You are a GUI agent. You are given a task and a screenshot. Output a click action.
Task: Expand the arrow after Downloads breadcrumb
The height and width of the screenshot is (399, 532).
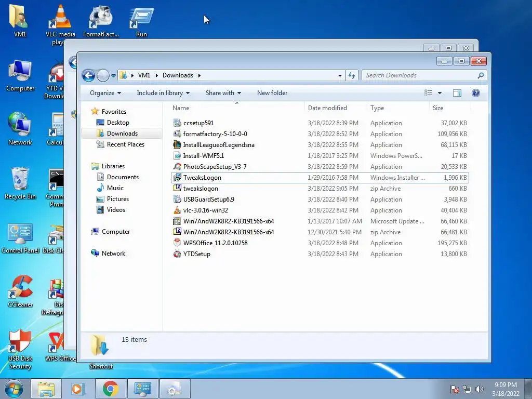tap(199, 75)
